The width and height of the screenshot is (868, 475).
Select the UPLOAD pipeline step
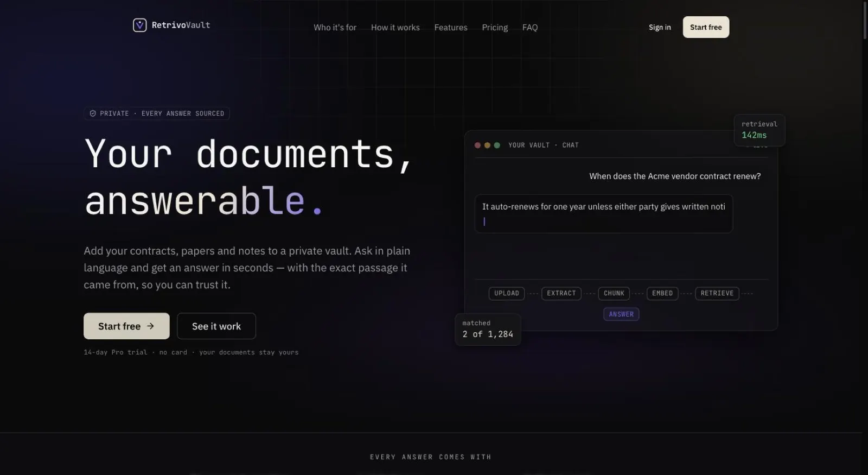coord(507,293)
